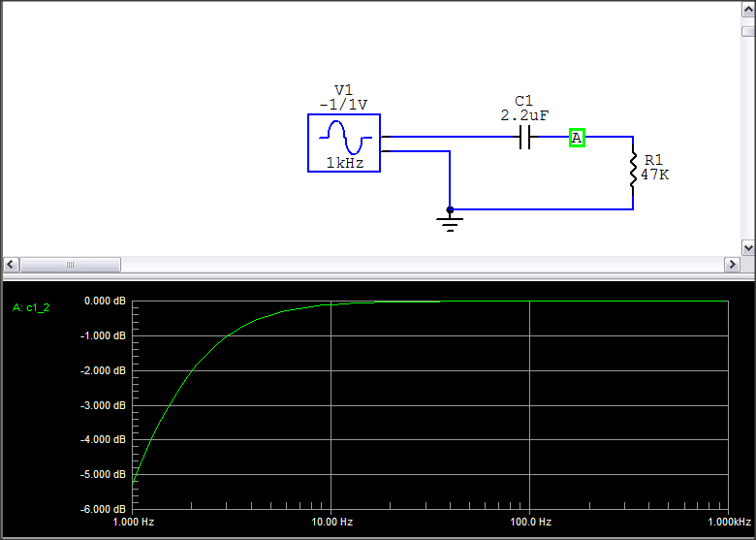Viewport: 756px width, 540px height.
Task: Click the 'C1' component name label
Action: [523, 101]
